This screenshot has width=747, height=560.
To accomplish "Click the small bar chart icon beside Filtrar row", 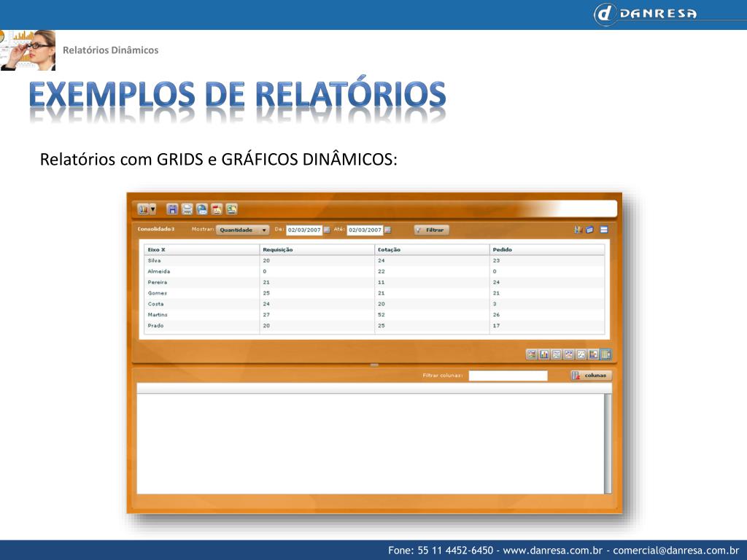I will point(578,230).
